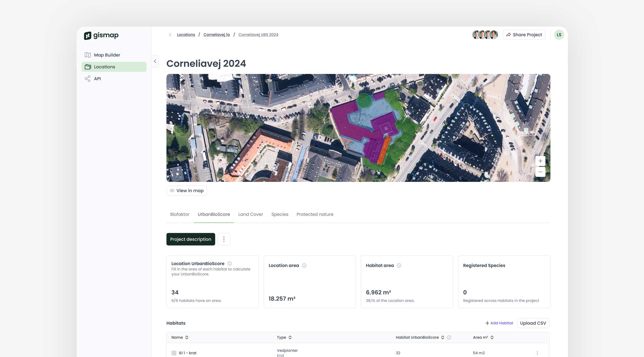This screenshot has height=357, width=644.
Task: Switch to the Biofaktor tab
Action: [179, 214]
